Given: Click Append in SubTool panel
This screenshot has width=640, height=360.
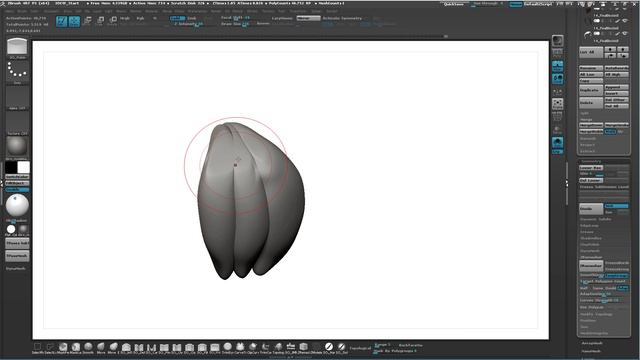Looking at the screenshot, I should tap(616, 87).
